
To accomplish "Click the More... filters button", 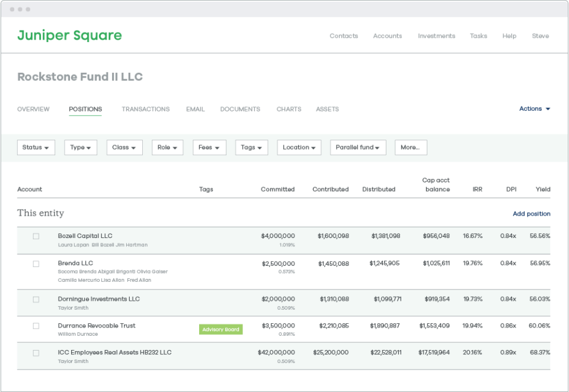I will pos(411,147).
